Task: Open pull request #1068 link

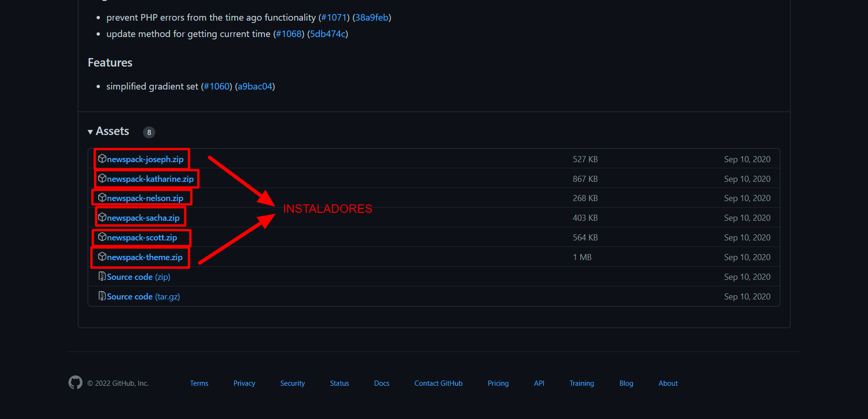Action: coord(289,34)
